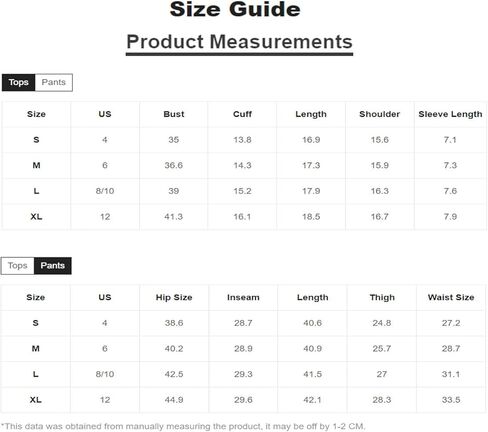Click the measurement disclaimer note at bottom
This screenshot has height=432, width=488.
click(x=183, y=426)
